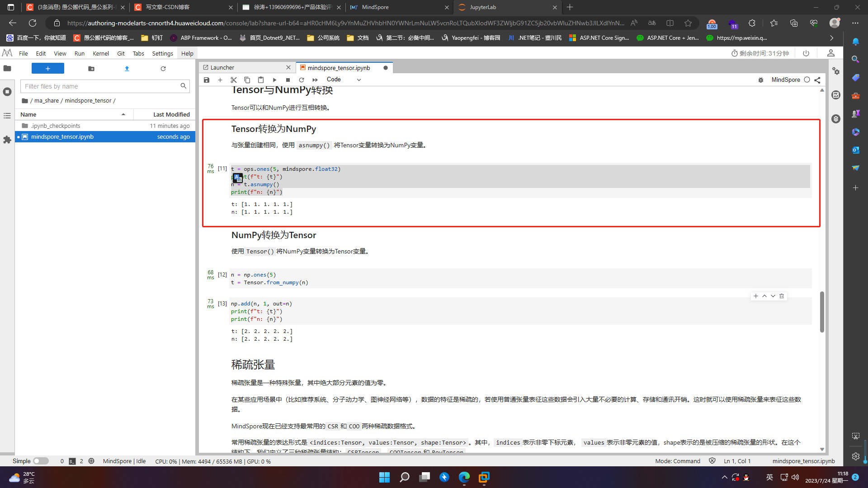Open the table of contents panel
This screenshot has width=868, height=488.
pos(7,116)
